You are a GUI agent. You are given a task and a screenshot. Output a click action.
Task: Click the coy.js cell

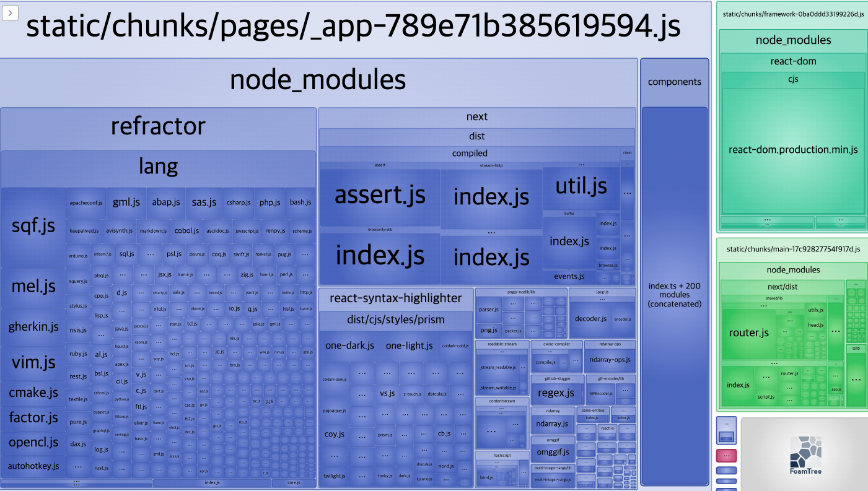tap(335, 434)
